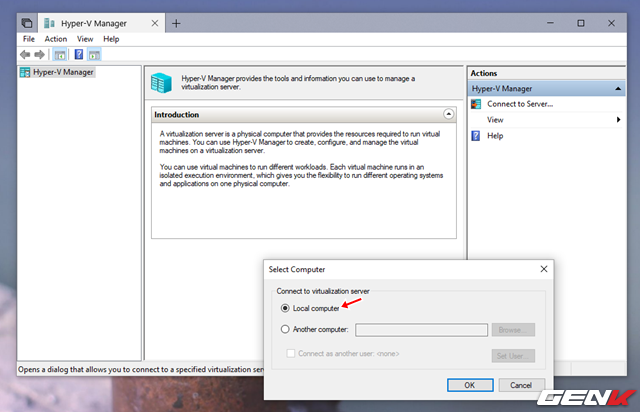Close the Select Computer dialog
Viewport: 640px width, 412px height.
point(544,269)
